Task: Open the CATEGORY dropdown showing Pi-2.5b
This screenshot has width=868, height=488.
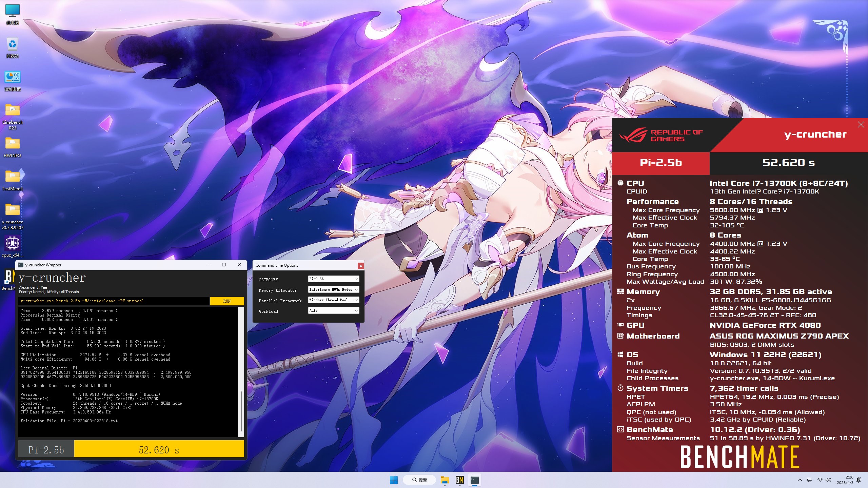Action: pyautogui.click(x=334, y=279)
